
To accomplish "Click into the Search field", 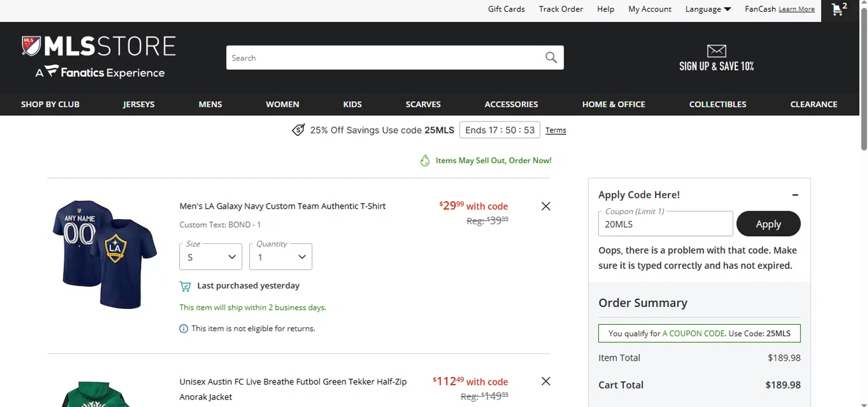I will [385, 58].
